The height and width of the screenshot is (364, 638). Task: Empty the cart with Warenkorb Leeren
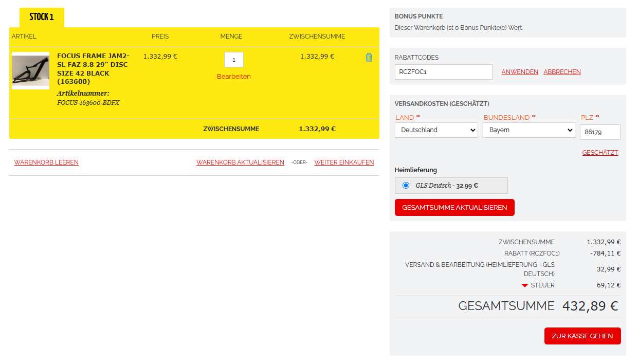[46, 162]
